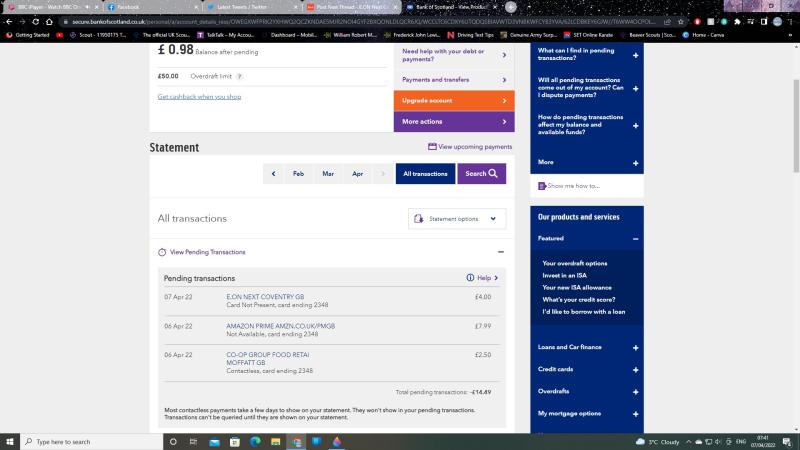Bookmark this page with the star icon
Image resolution: width=800 pixels, height=450 pixels.
click(681, 22)
